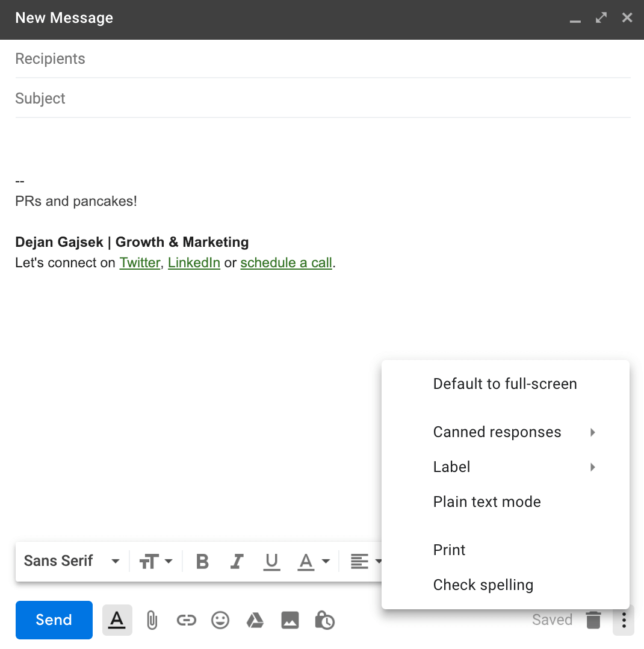The image size is (644, 649).
Task: Toggle formatting options (underlined A) button
Action: point(117,620)
